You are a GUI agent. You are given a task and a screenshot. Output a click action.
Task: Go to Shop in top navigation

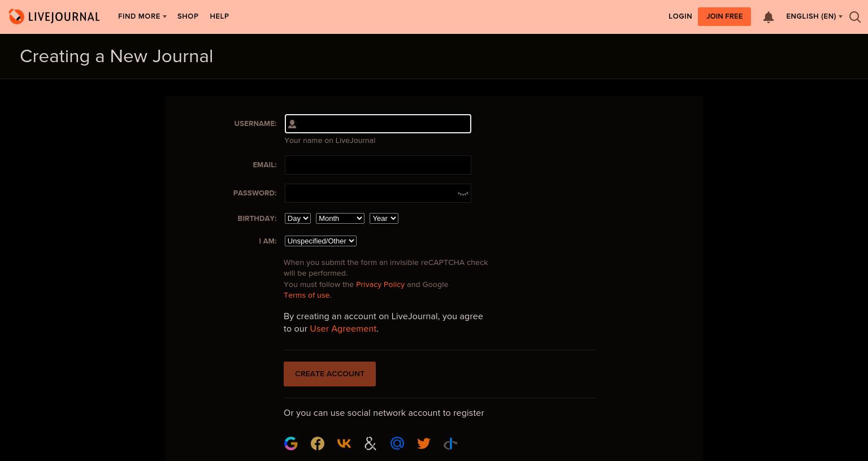[x=188, y=16]
